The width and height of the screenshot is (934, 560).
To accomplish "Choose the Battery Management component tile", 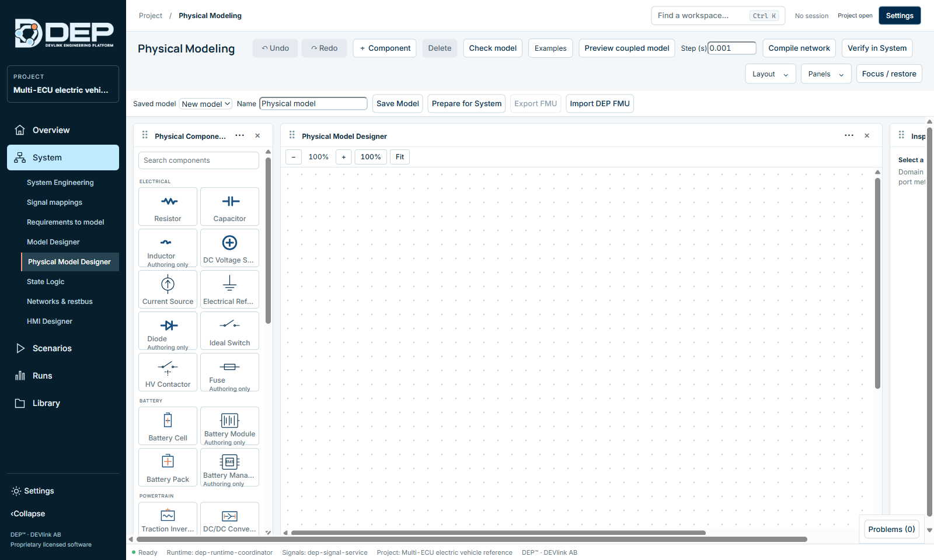I will tap(229, 467).
